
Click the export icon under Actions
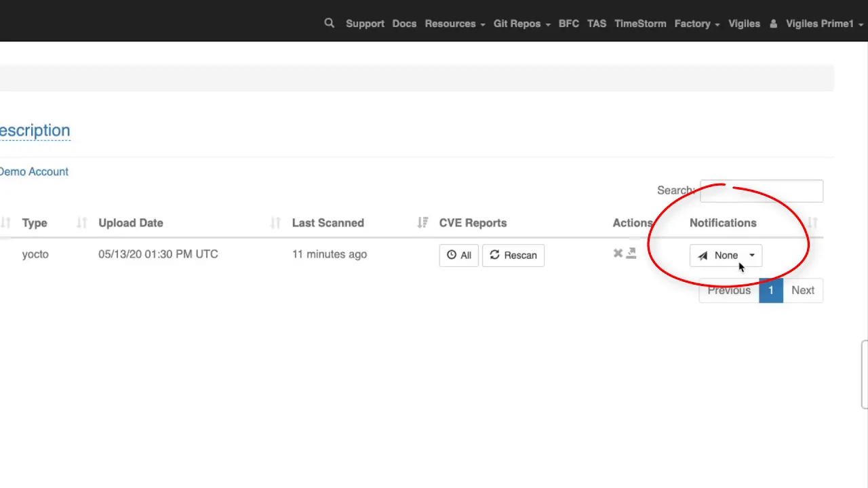(631, 253)
